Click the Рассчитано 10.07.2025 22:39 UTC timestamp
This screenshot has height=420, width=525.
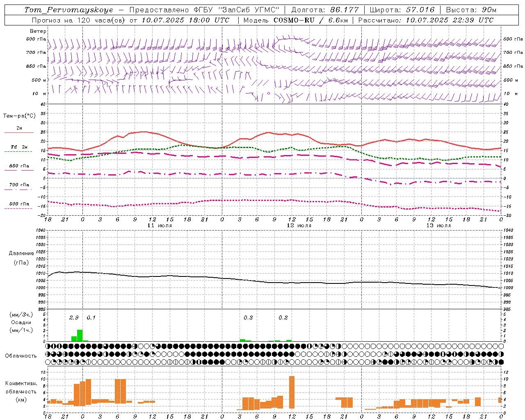tap(426, 20)
